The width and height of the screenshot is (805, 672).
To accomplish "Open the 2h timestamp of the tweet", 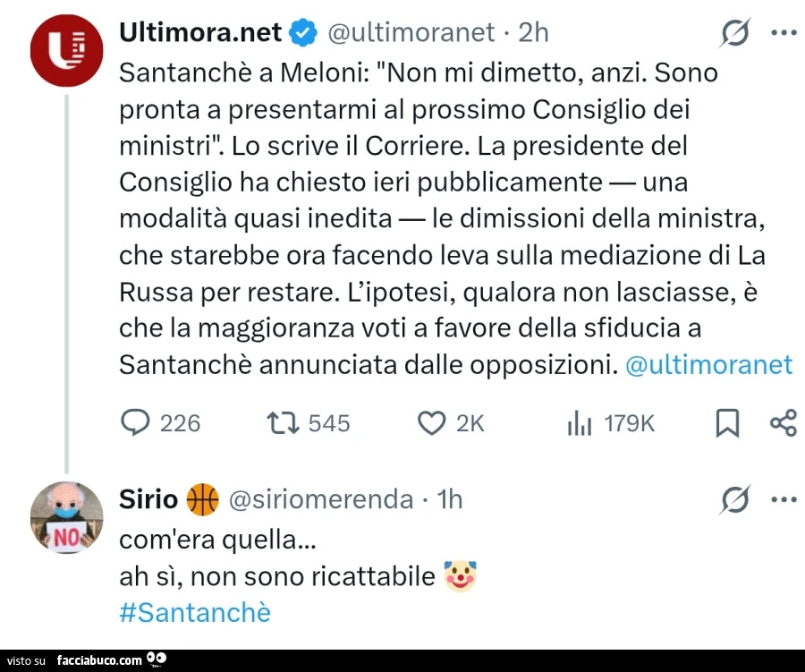I will [x=533, y=33].
